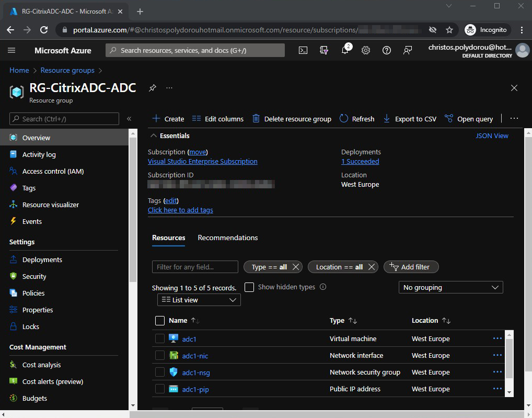Select the Resources tab
532x418 pixels.
pos(169,238)
